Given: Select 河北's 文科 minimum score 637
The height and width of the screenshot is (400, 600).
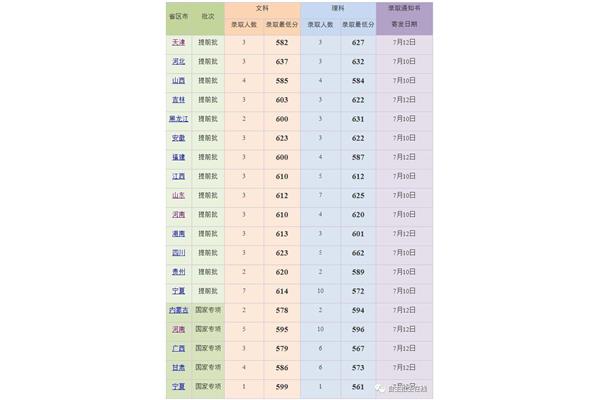Looking at the screenshot, I should (x=282, y=62).
